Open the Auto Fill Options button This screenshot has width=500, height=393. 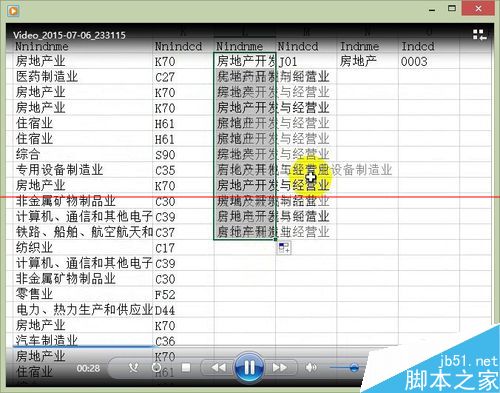pos(284,247)
